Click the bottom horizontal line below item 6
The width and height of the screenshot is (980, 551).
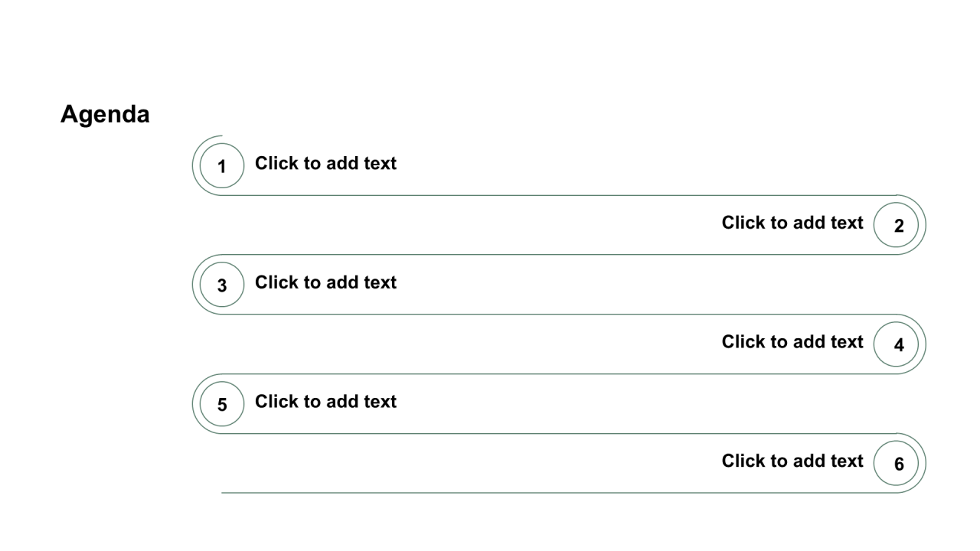pyautogui.click(x=559, y=493)
